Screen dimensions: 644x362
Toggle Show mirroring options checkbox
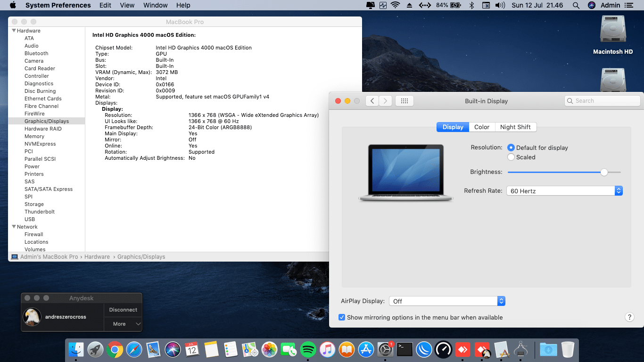(x=342, y=317)
